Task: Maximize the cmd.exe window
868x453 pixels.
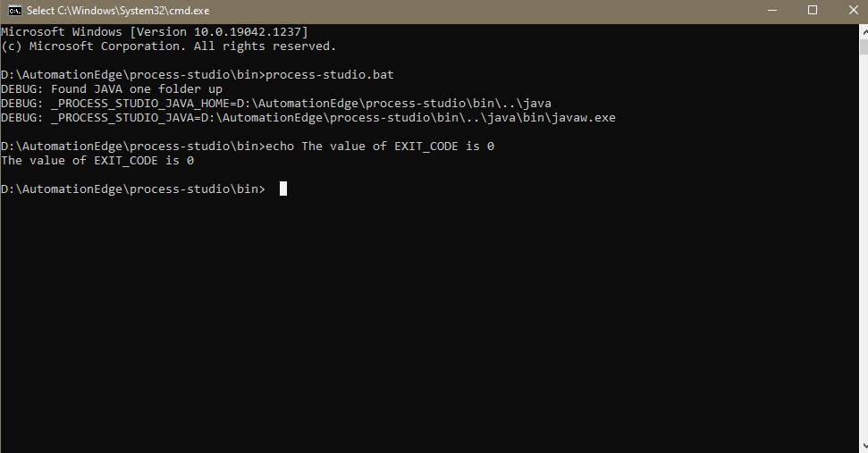Action: point(813,11)
